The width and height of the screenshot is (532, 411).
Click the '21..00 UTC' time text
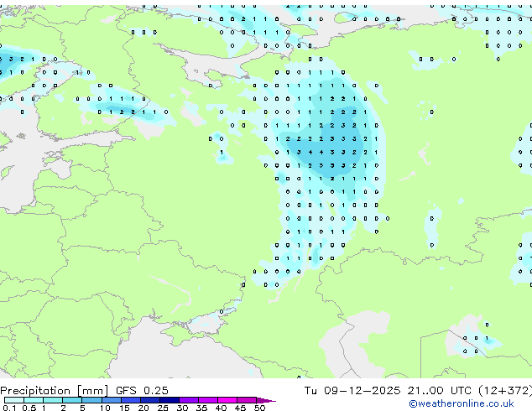pos(439,390)
